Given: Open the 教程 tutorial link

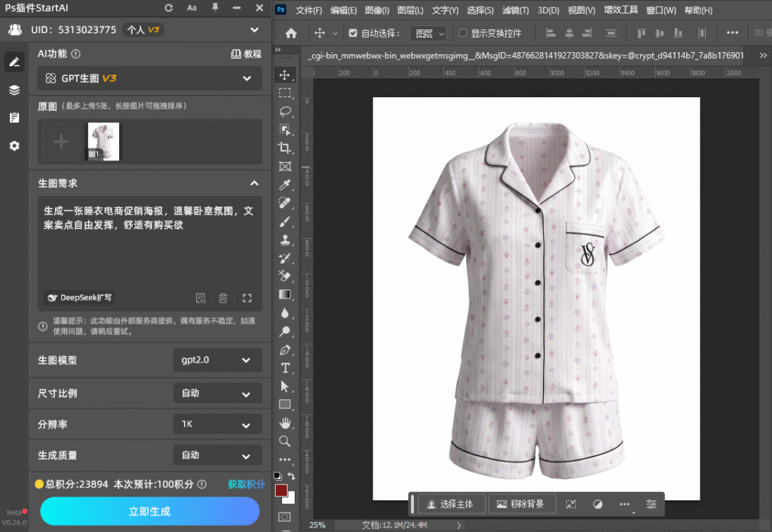Looking at the screenshot, I should tap(247, 54).
